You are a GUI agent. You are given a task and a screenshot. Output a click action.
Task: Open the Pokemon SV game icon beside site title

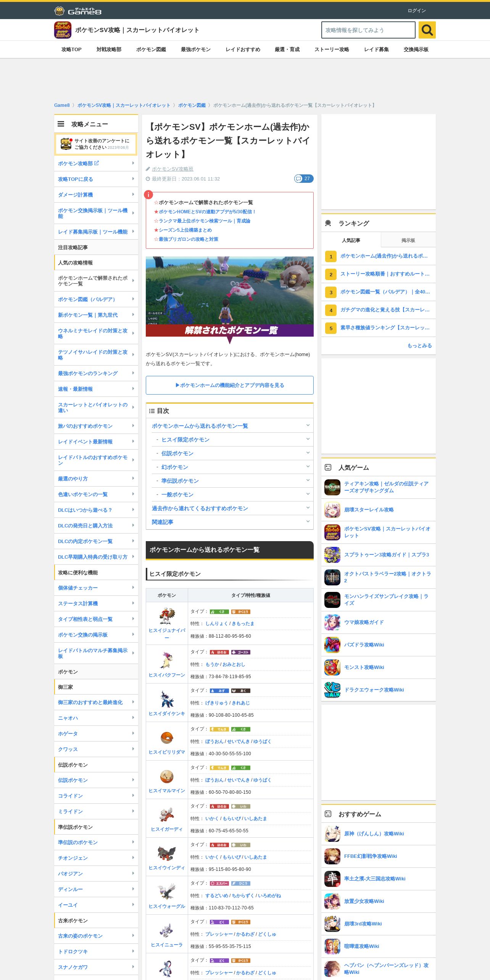pos(63,30)
